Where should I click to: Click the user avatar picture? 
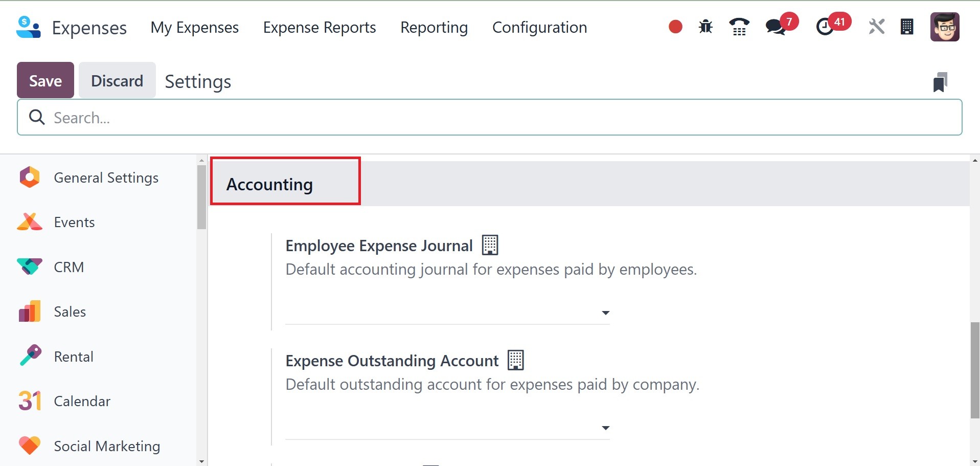945,27
